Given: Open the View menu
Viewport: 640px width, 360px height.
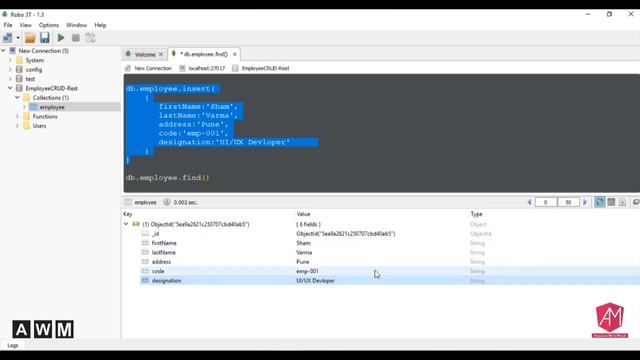Looking at the screenshot, I should 25,25.
